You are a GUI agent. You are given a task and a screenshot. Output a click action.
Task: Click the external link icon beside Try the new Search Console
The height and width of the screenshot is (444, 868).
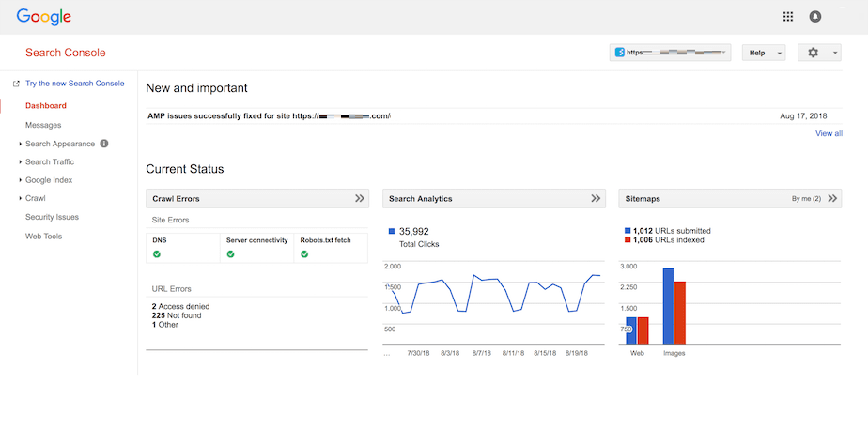[x=16, y=84]
